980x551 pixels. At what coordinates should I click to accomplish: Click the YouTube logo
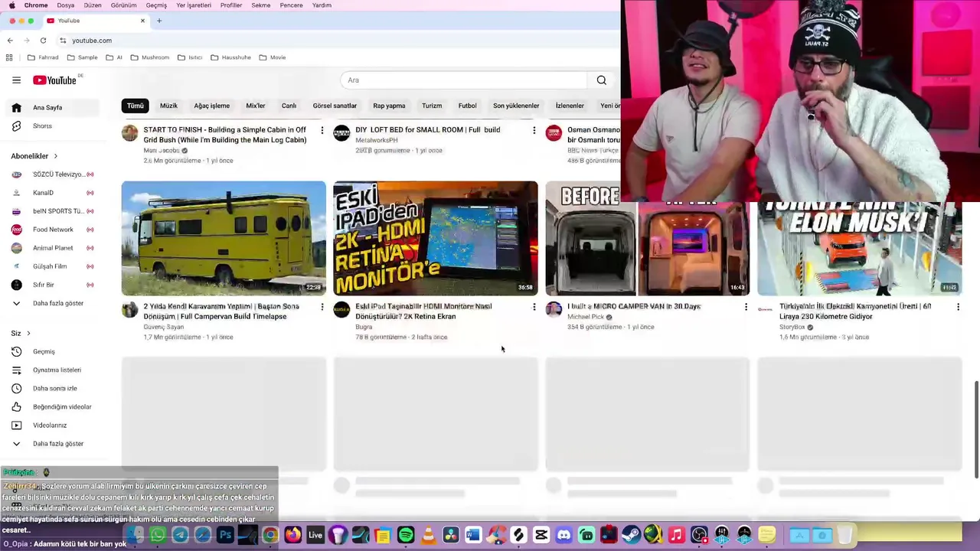pos(54,80)
